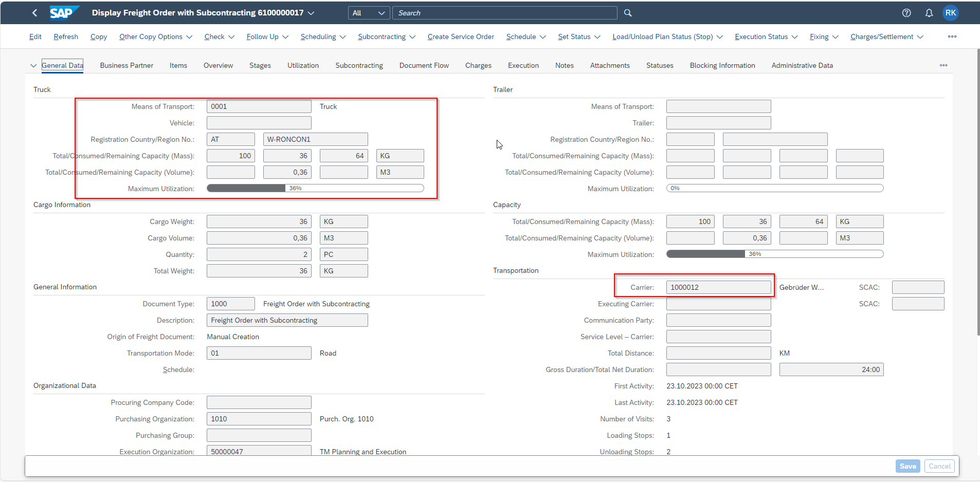Expand the Set Status menu
Viewport: 980px width, 482px height.
tap(579, 36)
